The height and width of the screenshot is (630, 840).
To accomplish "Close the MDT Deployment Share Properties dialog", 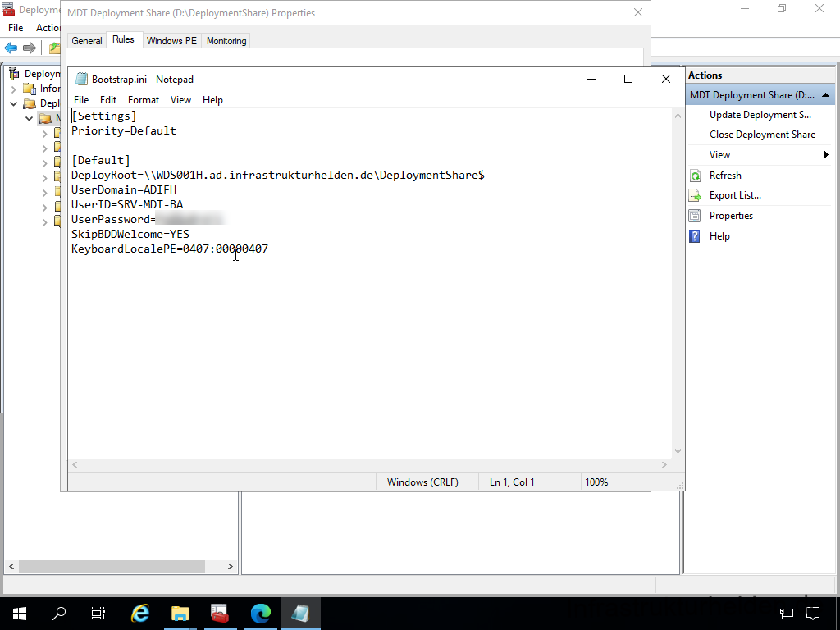I will point(637,12).
